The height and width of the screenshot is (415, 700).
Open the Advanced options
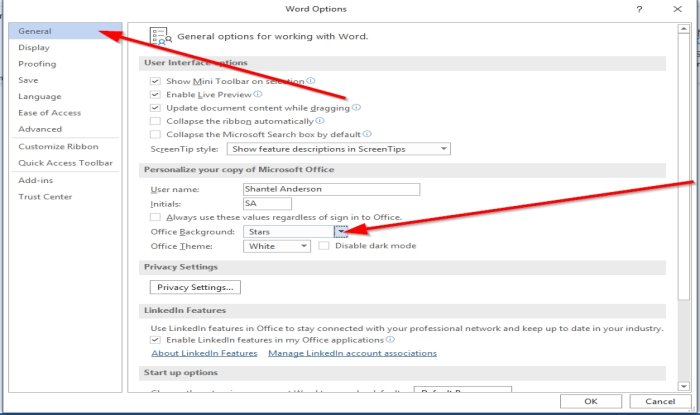click(x=40, y=129)
